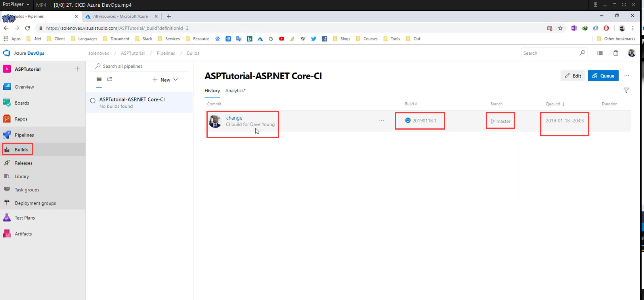
Task: Click the Pipelines breadcrumb
Action: pos(166,53)
